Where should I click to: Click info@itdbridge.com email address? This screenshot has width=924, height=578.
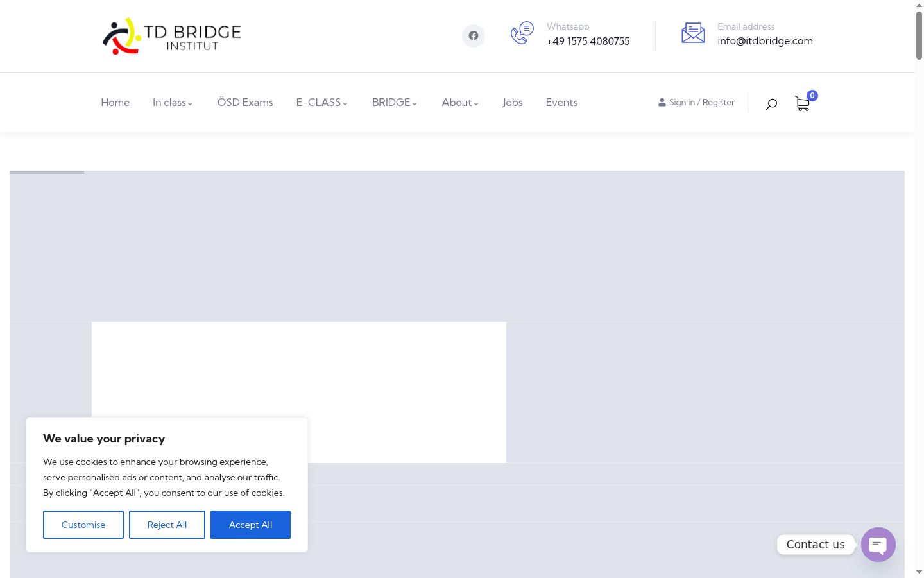765,41
